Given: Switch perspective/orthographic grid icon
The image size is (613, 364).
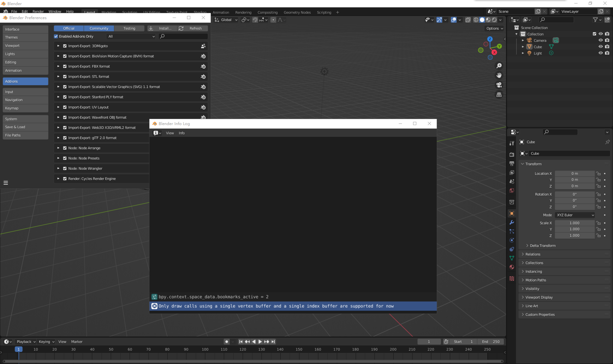Looking at the screenshot, I should pyautogui.click(x=499, y=95).
